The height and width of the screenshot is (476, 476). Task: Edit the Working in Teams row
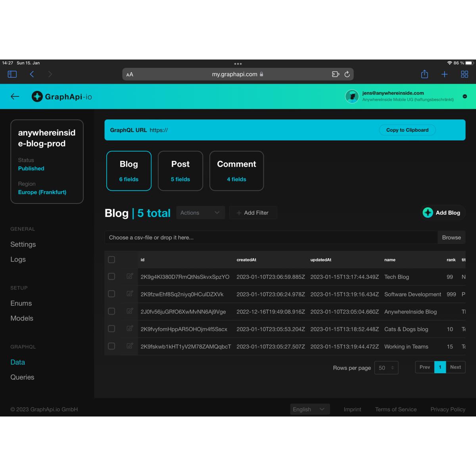(130, 346)
